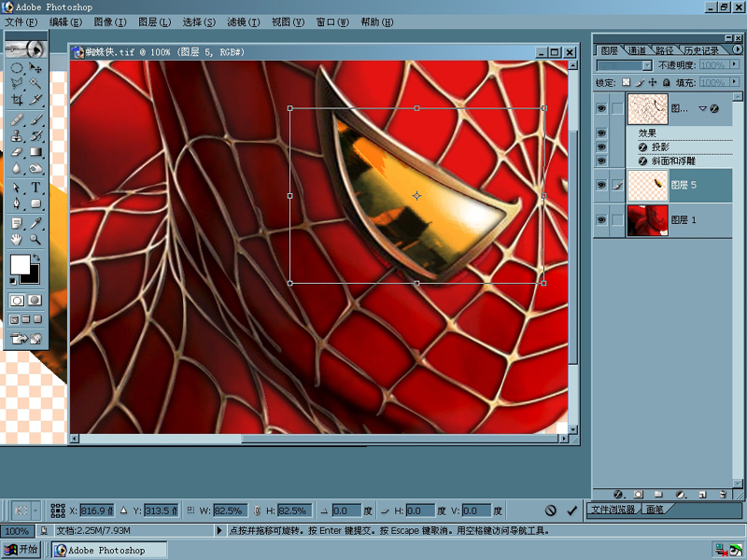Image resolution: width=747 pixels, height=560 pixels.
Task: Select the Slice tool
Action: click(x=35, y=100)
